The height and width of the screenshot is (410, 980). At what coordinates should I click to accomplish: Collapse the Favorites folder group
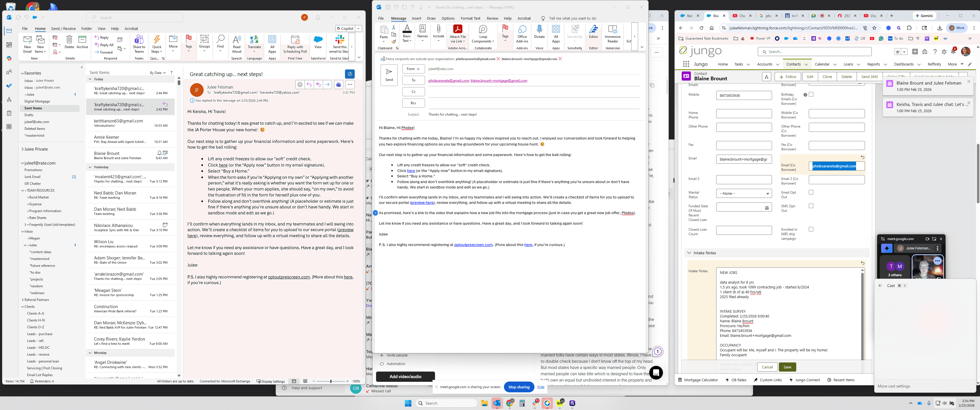tap(23, 73)
